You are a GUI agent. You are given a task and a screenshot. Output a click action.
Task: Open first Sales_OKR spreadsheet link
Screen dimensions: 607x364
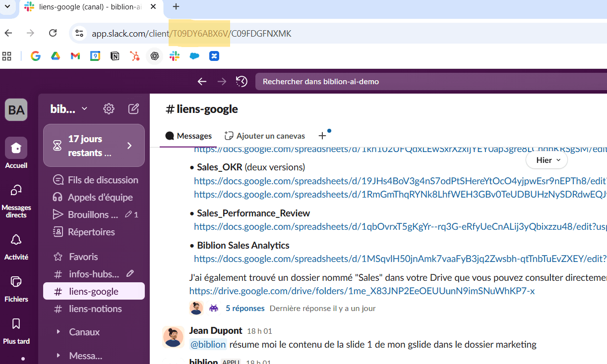click(400, 181)
